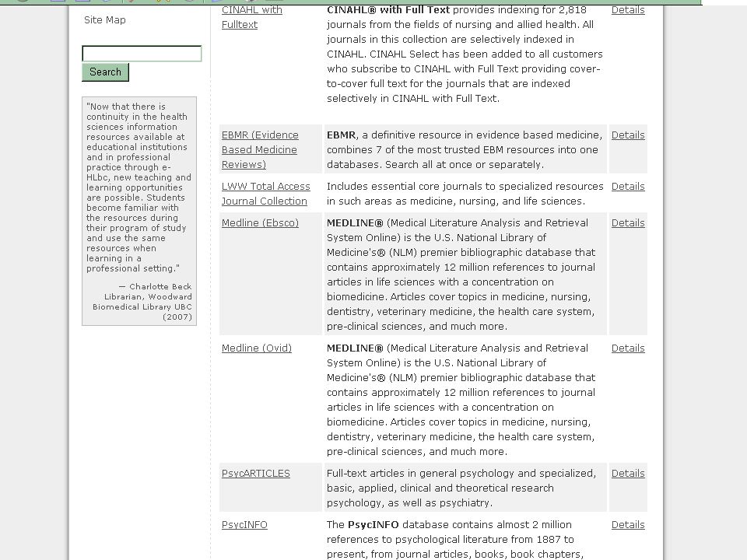Click the description starting "Includes essential core journals"

pos(465,194)
